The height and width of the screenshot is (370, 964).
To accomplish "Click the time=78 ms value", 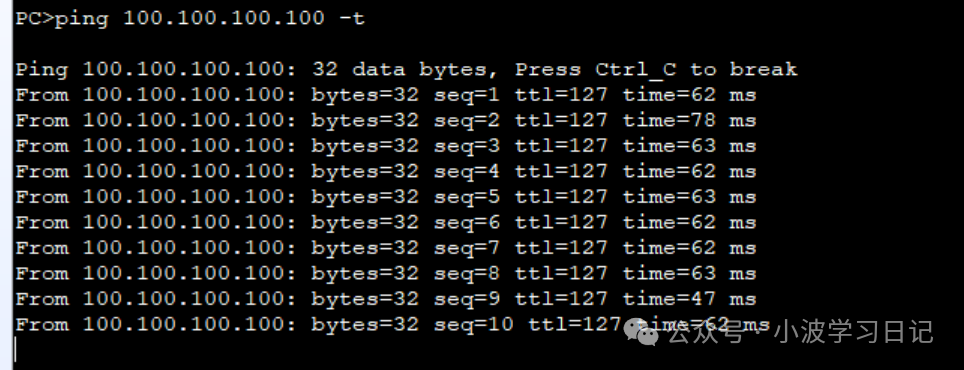I will pos(689,120).
